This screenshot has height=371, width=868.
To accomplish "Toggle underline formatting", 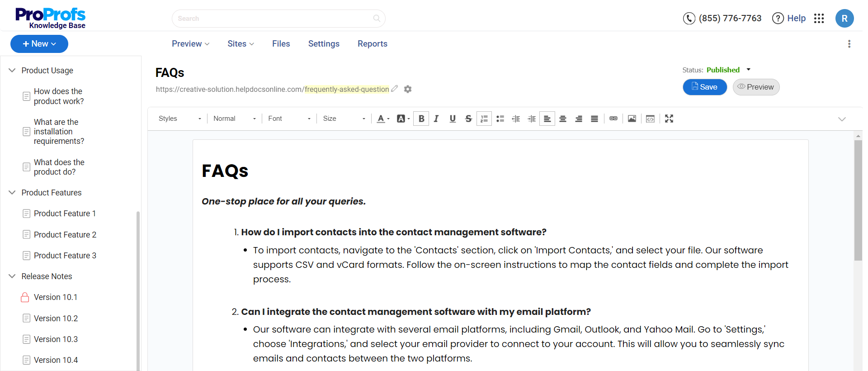I will 453,119.
